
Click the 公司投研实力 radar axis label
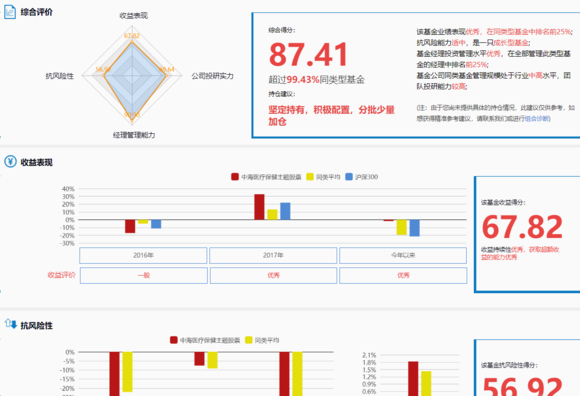pyautogui.click(x=212, y=76)
